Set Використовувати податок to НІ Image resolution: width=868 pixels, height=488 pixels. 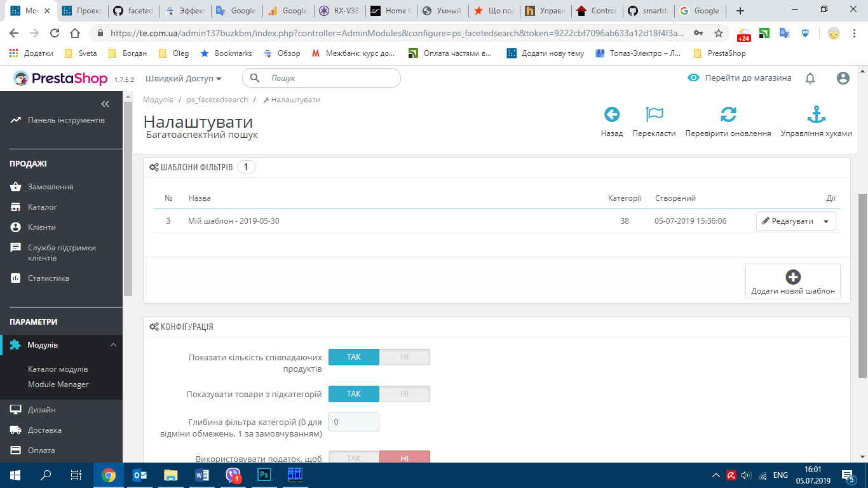pos(405,457)
